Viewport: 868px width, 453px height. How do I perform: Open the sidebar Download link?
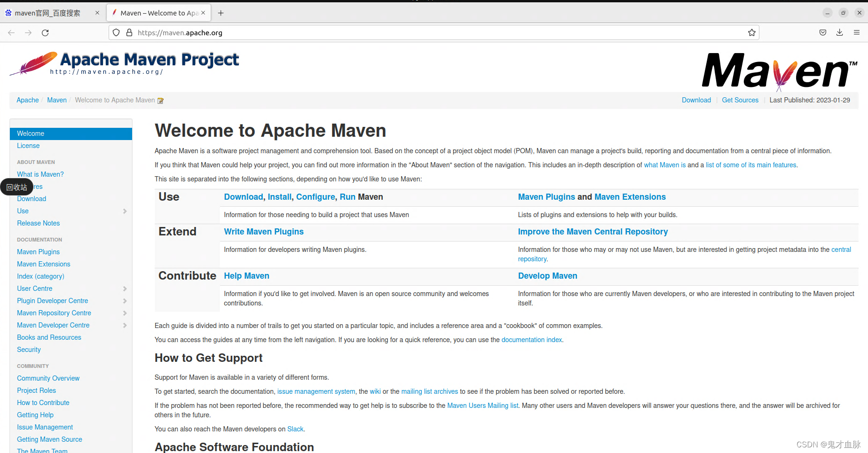(32, 199)
